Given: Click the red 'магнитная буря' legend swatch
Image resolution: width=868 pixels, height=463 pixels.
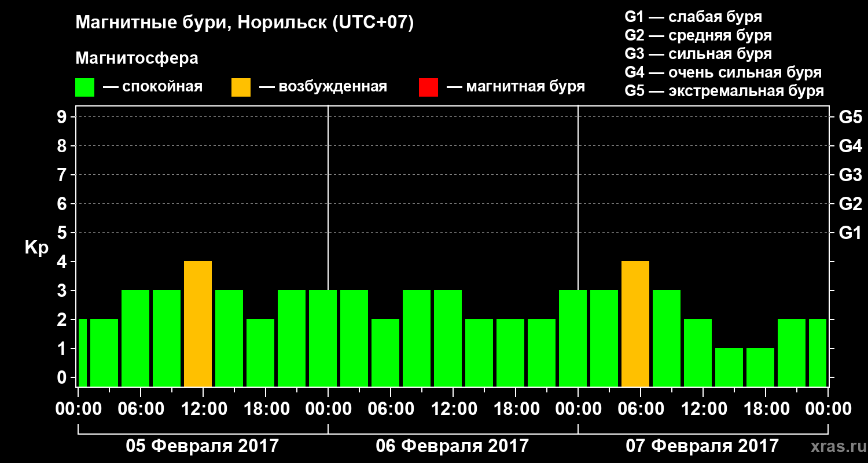Looking at the screenshot, I should (428, 87).
